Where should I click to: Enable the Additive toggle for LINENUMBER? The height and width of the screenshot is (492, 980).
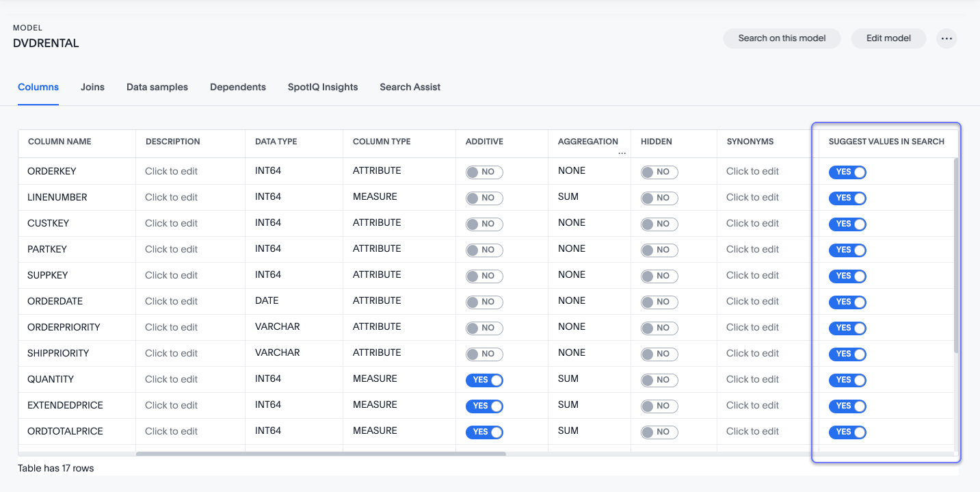click(484, 198)
